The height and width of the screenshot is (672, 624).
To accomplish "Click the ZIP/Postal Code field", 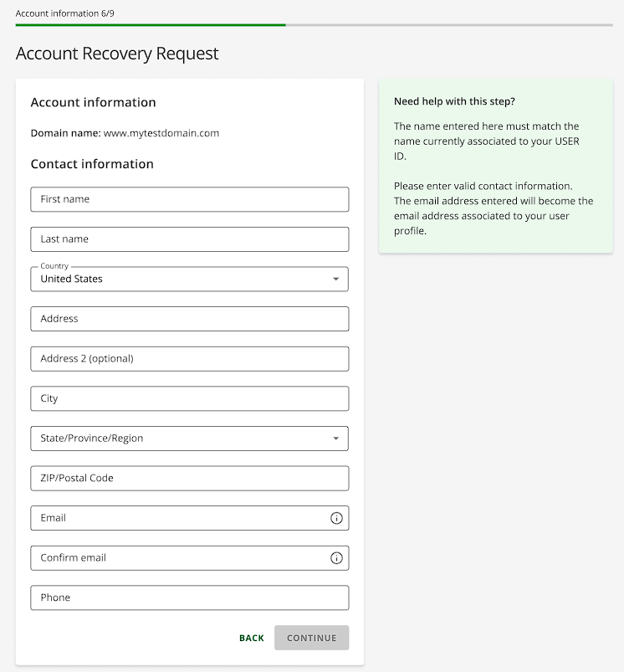I will (189, 478).
